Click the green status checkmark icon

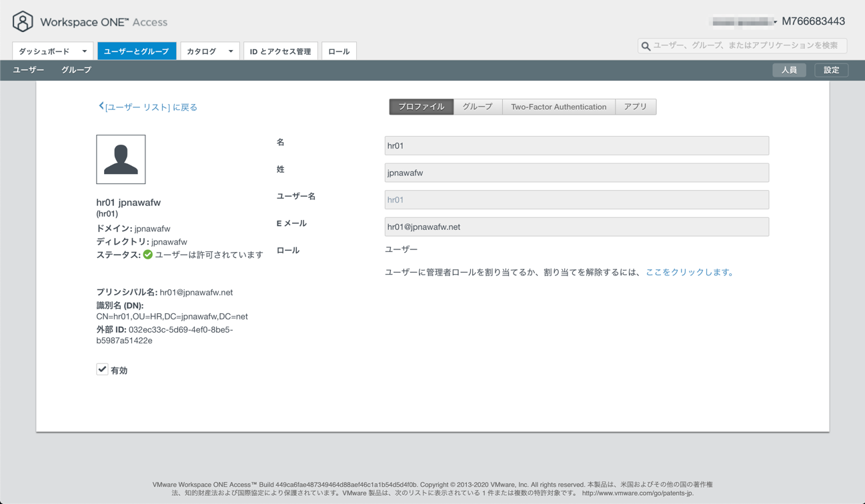pyautogui.click(x=148, y=255)
